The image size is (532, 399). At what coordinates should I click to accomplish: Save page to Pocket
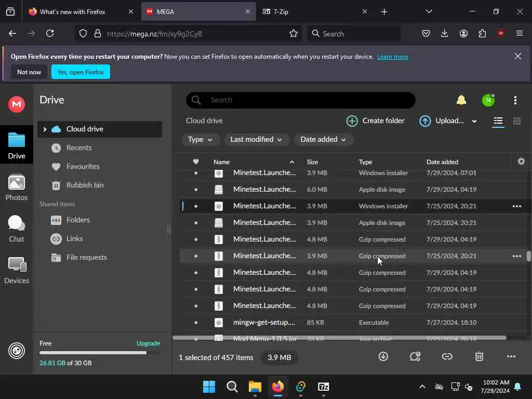click(426, 33)
